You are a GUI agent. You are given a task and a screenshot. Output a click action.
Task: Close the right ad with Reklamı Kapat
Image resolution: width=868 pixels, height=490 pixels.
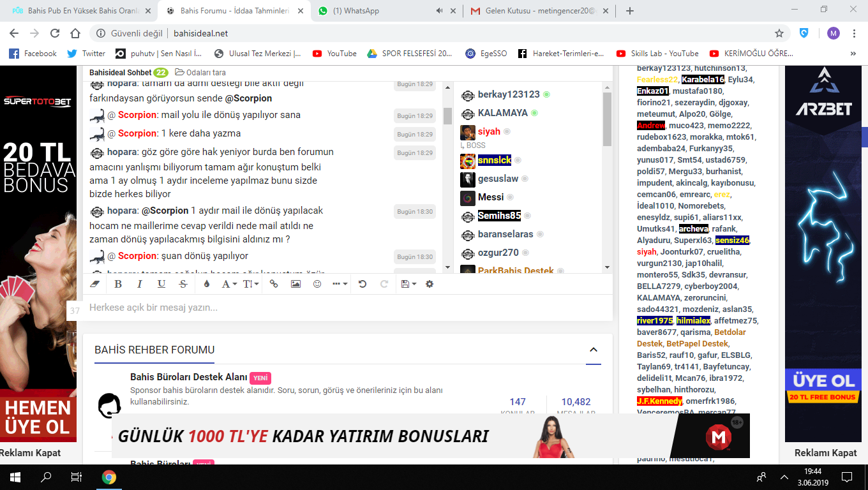825,453
